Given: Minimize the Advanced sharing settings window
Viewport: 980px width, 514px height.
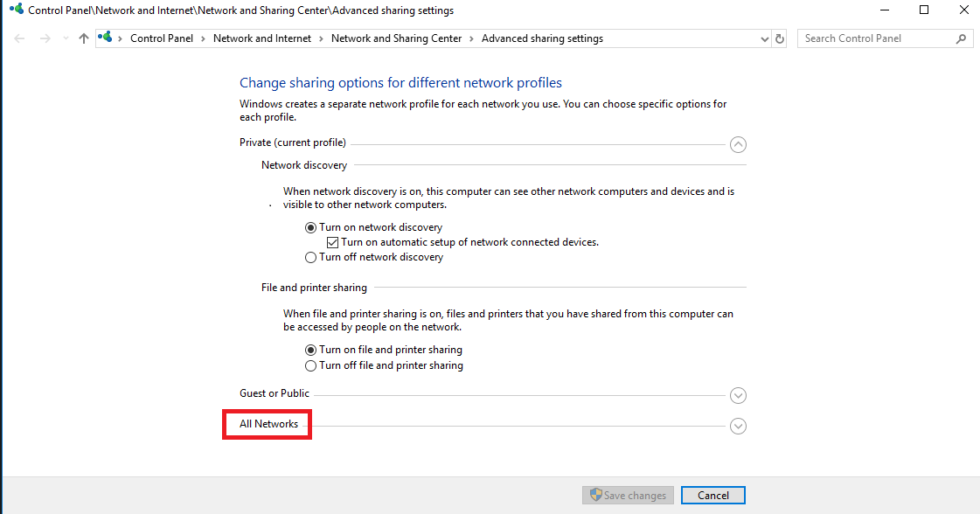Looking at the screenshot, I should coord(885,10).
